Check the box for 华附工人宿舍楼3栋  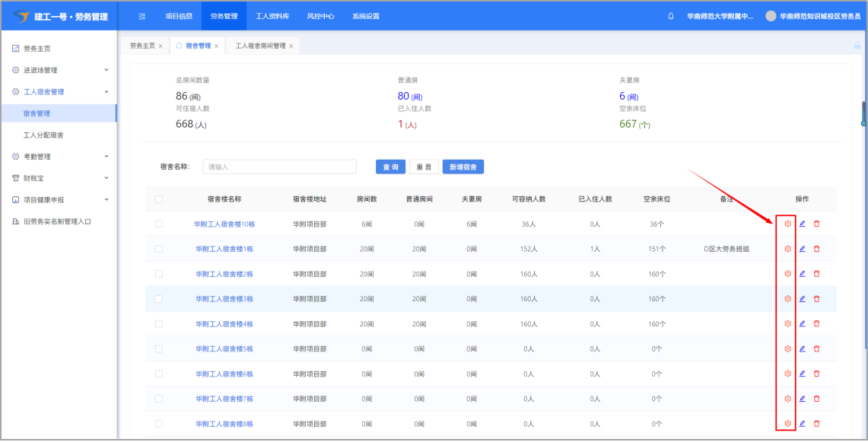[158, 299]
